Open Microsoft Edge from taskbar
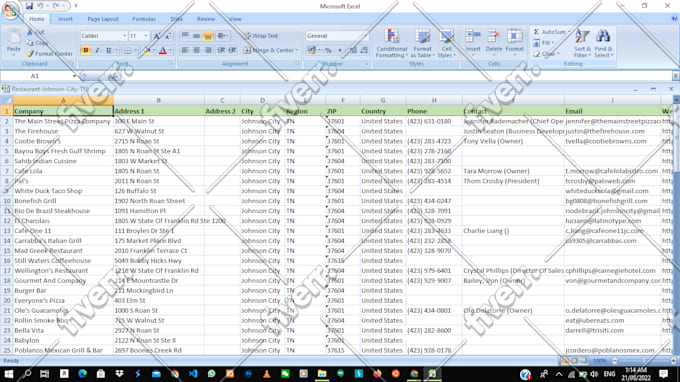 click(x=82, y=374)
